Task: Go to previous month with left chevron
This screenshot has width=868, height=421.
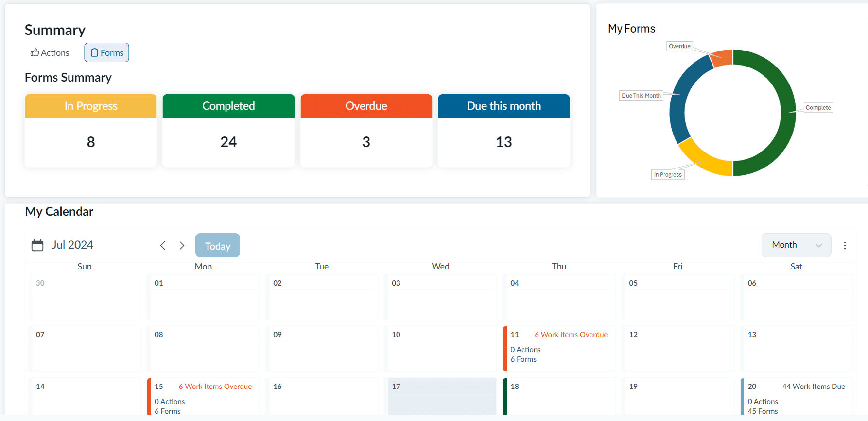Action: pos(163,246)
